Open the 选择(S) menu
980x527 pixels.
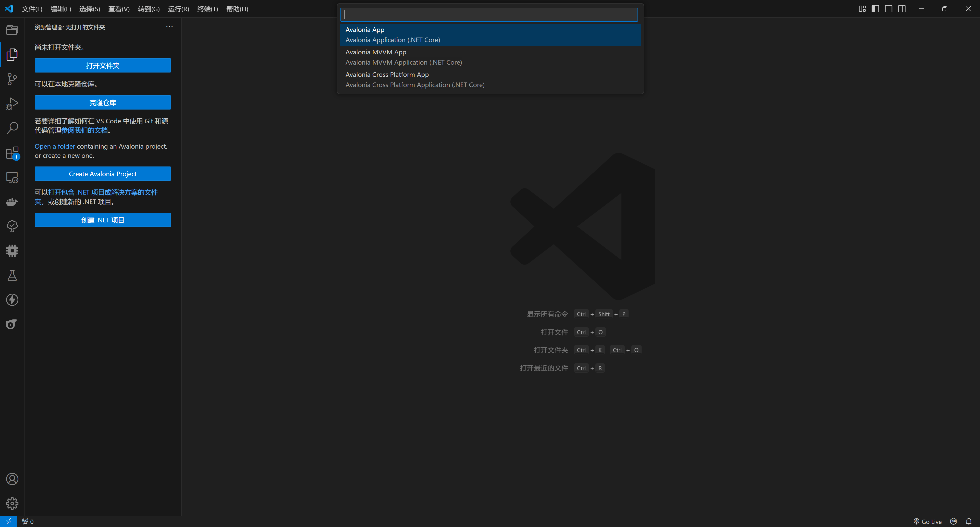(89, 9)
